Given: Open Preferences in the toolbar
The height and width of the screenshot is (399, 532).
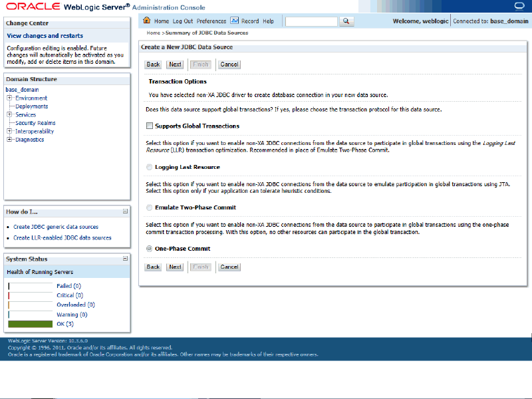Looking at the screenshot, I should point(211,21).
